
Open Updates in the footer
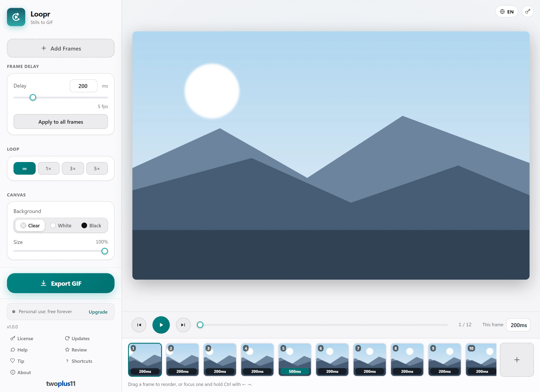coord(77,338)
